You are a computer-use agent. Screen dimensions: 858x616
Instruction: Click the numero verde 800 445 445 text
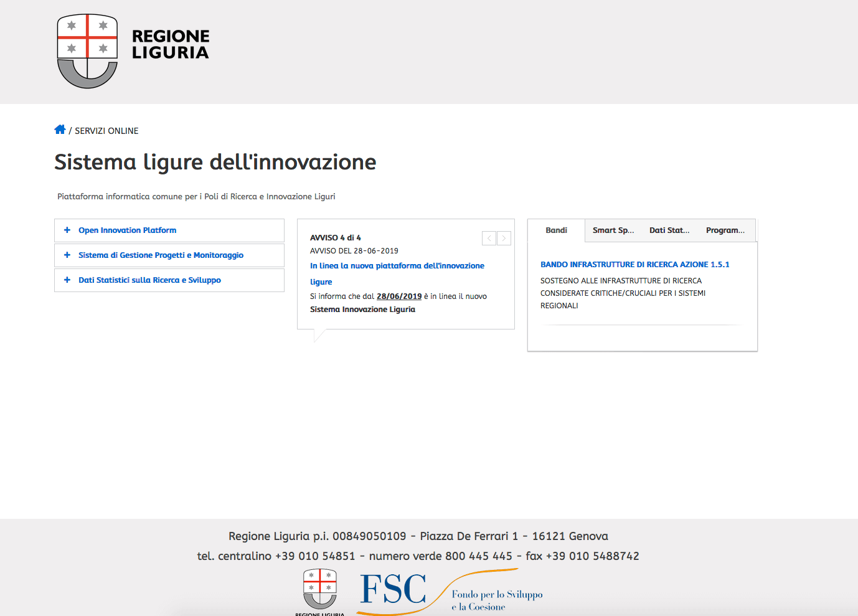441,556
